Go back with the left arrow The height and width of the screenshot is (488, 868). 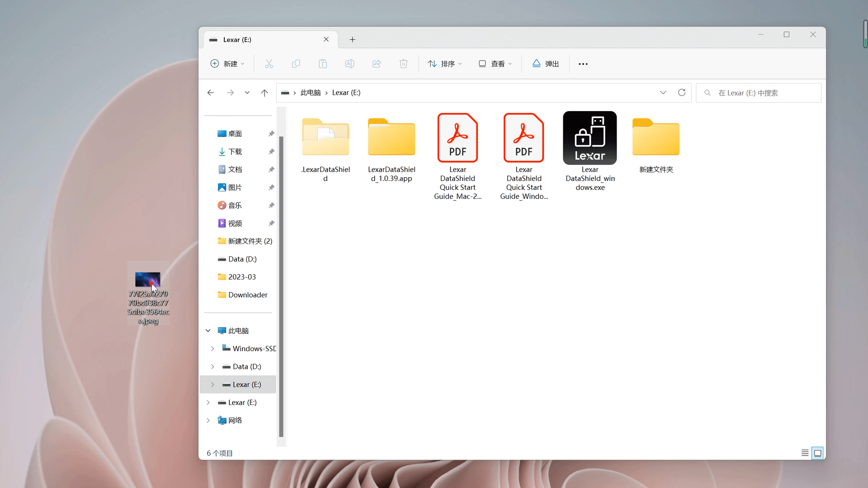(211, 93)
